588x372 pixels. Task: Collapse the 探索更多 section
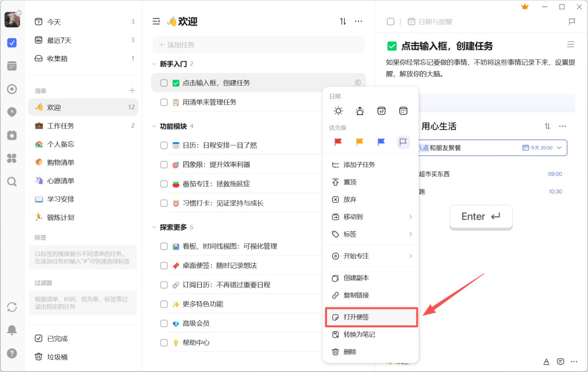[154, 227]
